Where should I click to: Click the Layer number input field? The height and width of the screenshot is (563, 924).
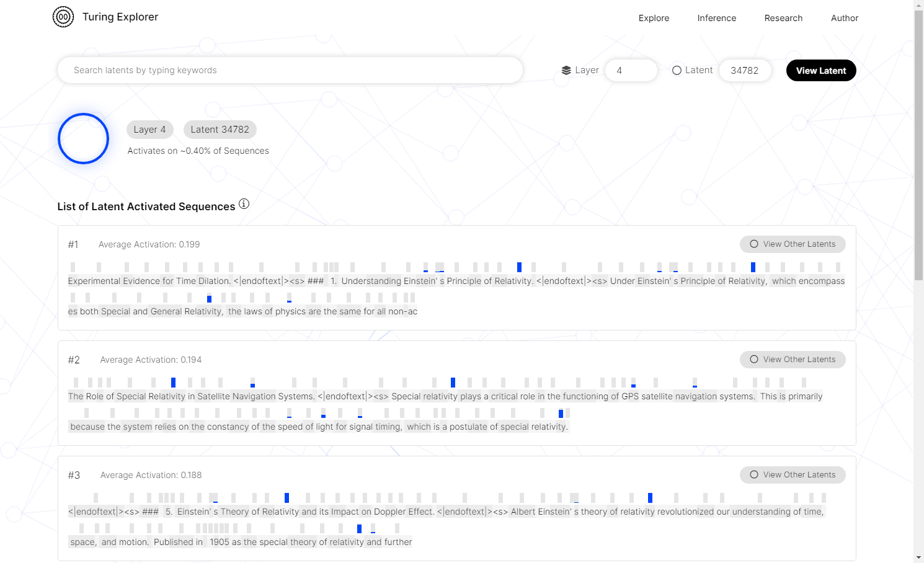631,71
